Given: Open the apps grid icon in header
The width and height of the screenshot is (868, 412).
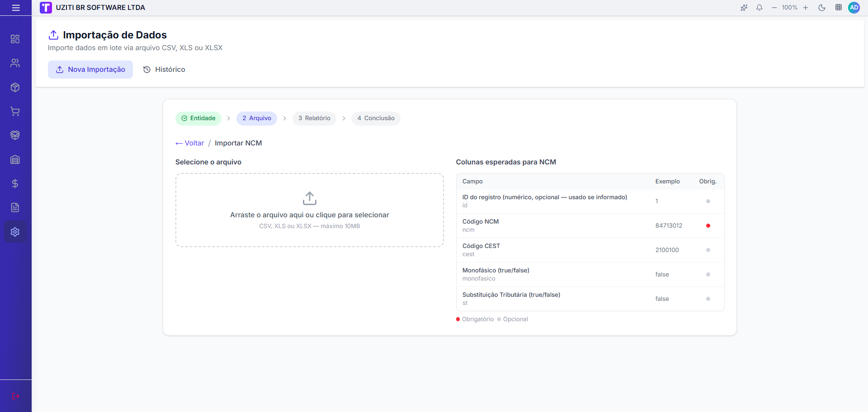Looking at the screenshot, I should (839, 8).
